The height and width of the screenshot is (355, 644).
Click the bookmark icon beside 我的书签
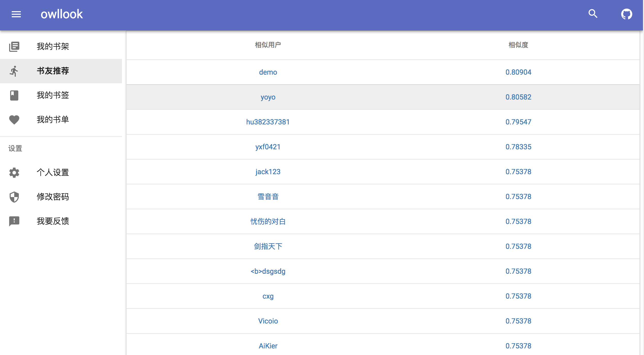[x=14, y=95]
